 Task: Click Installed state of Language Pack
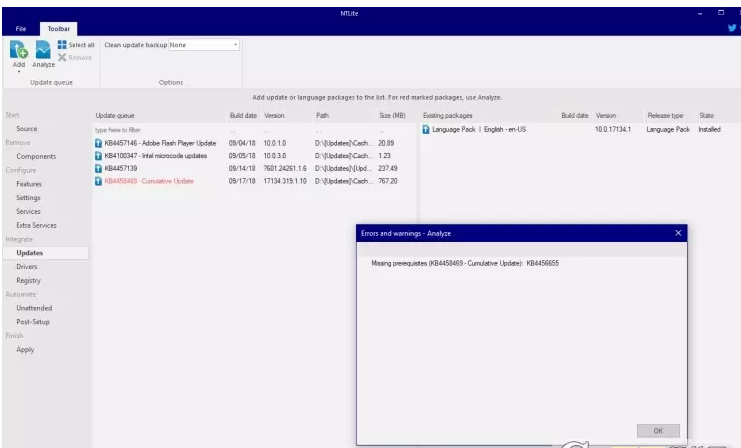709,129
